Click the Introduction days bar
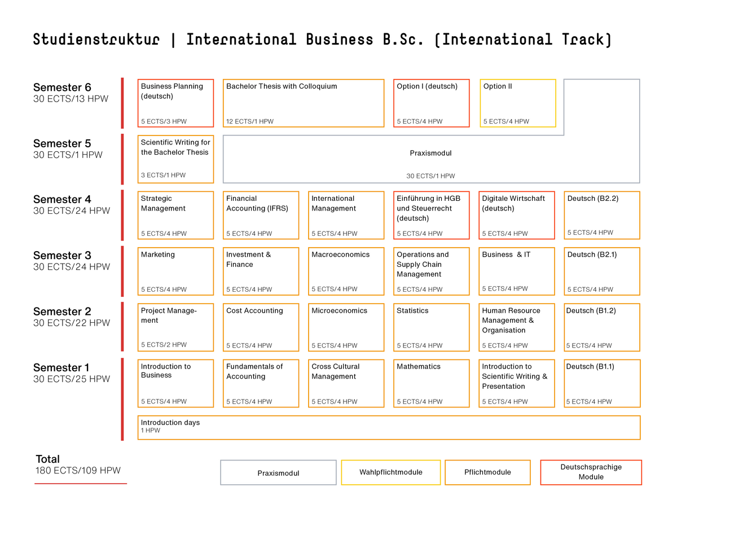This screenshot has width=756, height=535. coord(389,427)
